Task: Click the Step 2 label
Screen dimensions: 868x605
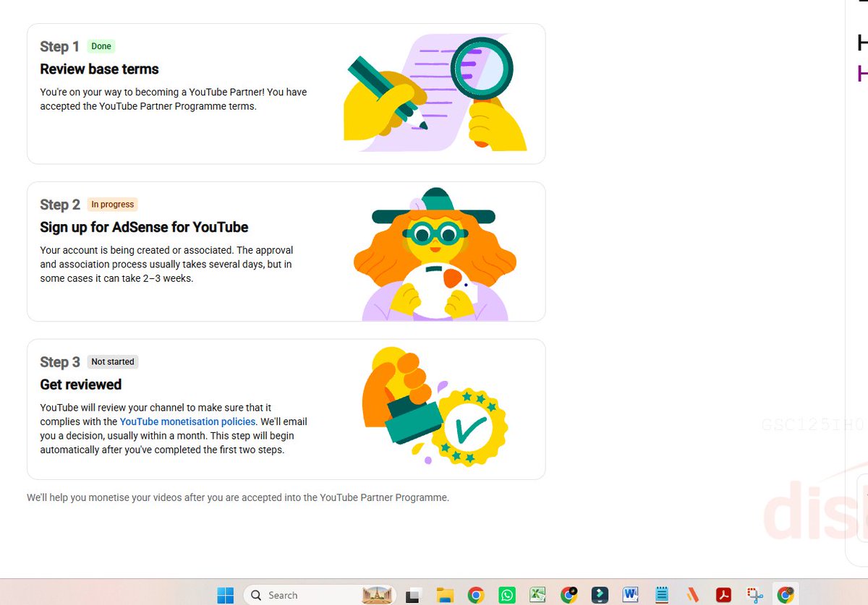Action: (60, 205)
